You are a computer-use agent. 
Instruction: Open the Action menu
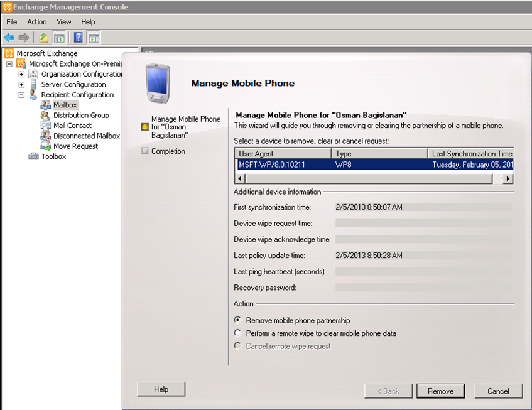click(x=36, y=22)
